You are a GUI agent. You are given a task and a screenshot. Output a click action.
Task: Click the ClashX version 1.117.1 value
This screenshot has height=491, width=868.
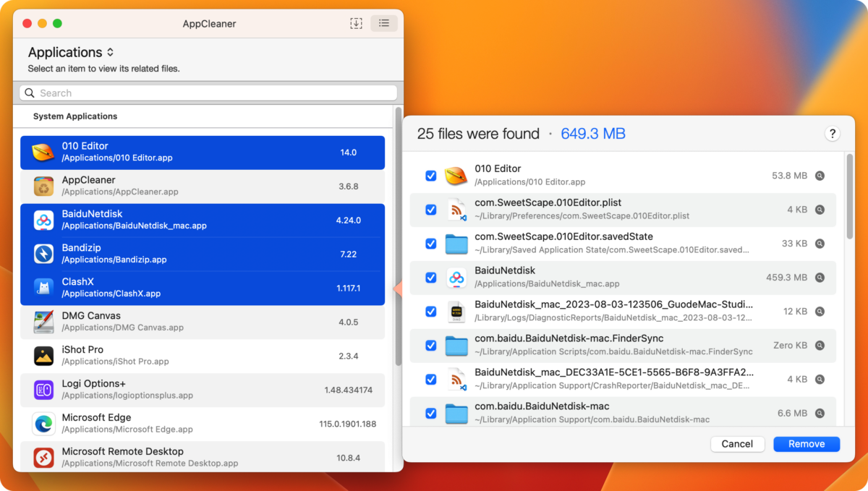point(349,289)
